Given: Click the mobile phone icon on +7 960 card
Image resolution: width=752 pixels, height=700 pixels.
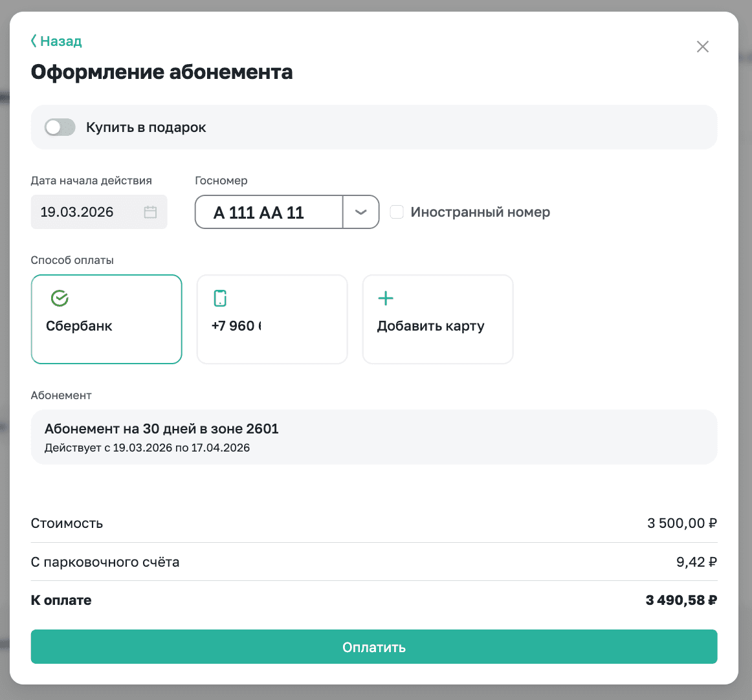Looking at the screenshot, I should [220, 298].
